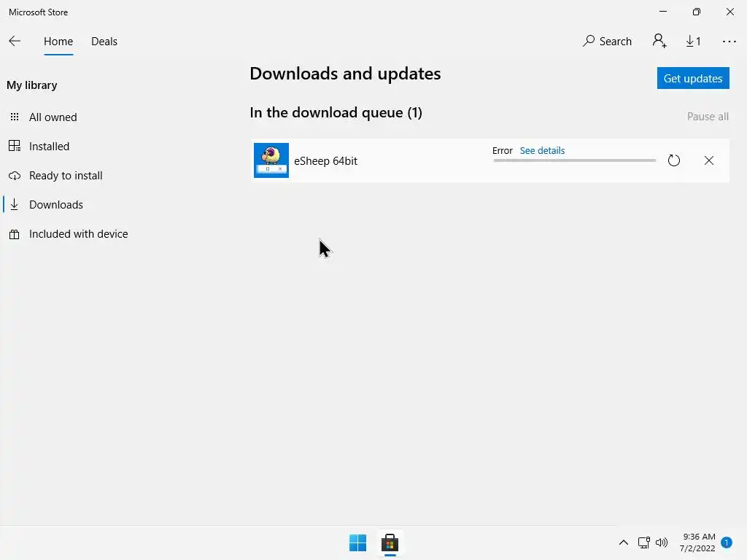Screen dimensions: 747x560
Task: Open the Installed section
Action: coord(49,146)
